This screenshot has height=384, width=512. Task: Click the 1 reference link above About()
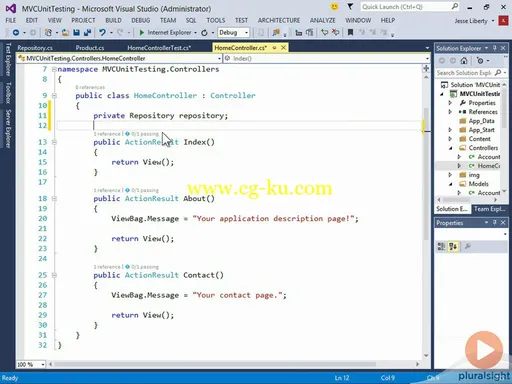[x=107, y=190]
